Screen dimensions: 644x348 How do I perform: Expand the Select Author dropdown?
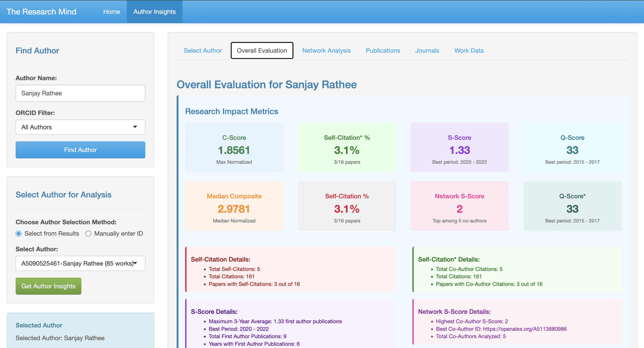pyautogui.click(x=80, y=263)
